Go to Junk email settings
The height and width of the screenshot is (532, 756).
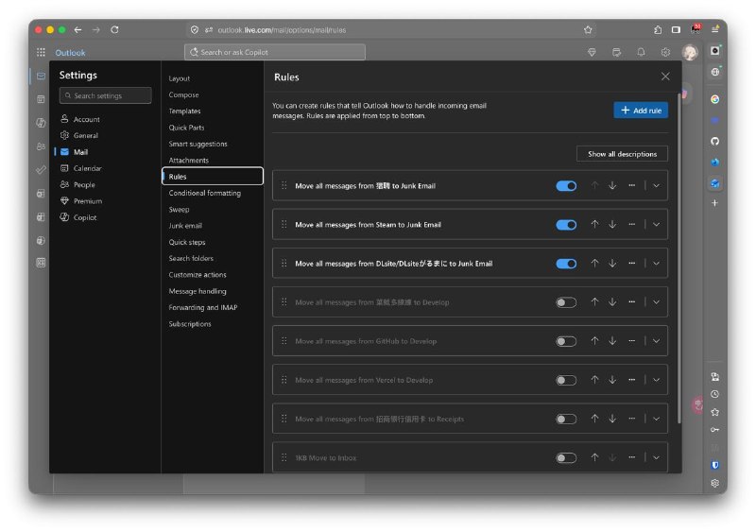pos(185,226)
